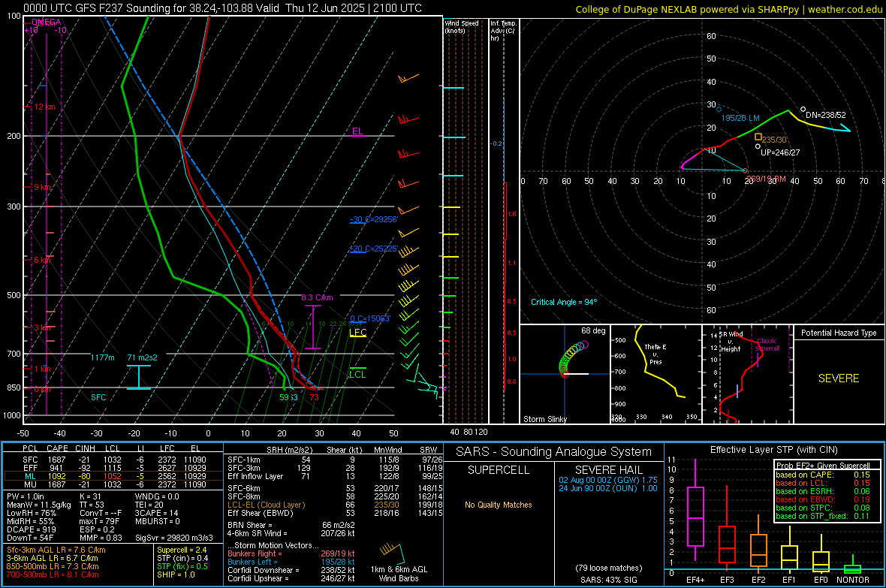Viewport: 886px width, 588px height.
Task: Click the blue 'Bunkers Left =' row
Action: [x=291, y=562]
